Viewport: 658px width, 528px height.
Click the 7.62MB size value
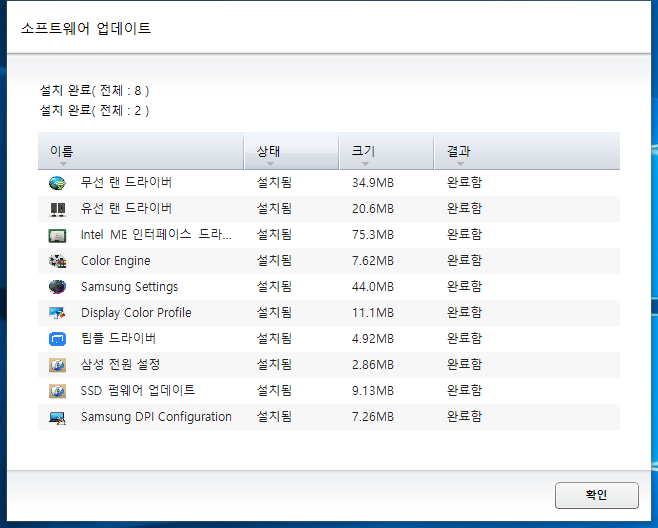coord(373,261)
